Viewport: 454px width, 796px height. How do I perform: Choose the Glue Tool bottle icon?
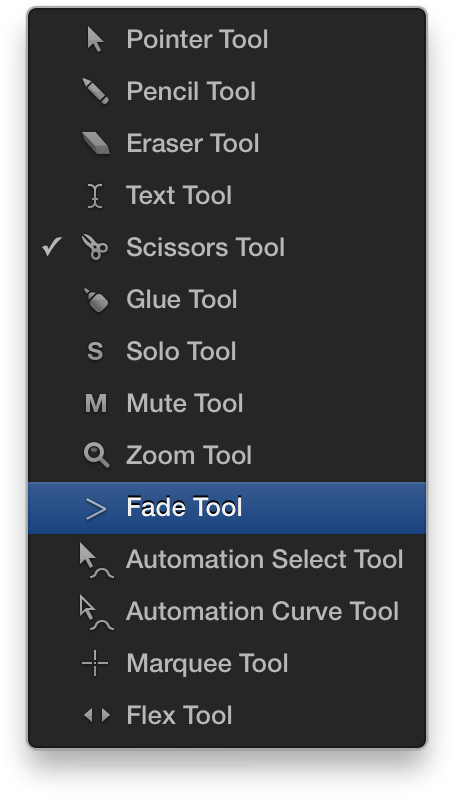pyautogui.click(x=95, y=300)
